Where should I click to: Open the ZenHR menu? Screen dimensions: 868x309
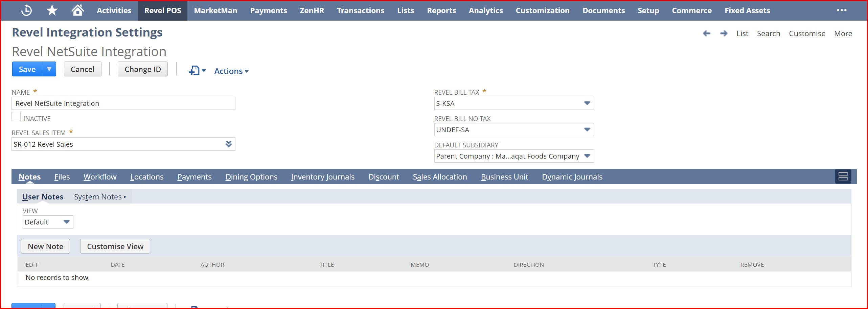click(x=312, y=10)
